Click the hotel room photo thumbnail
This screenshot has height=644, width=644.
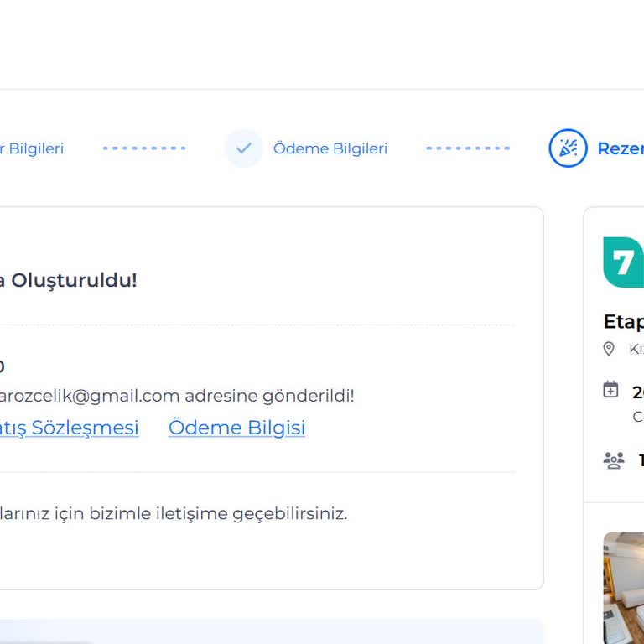coord(624,588)
